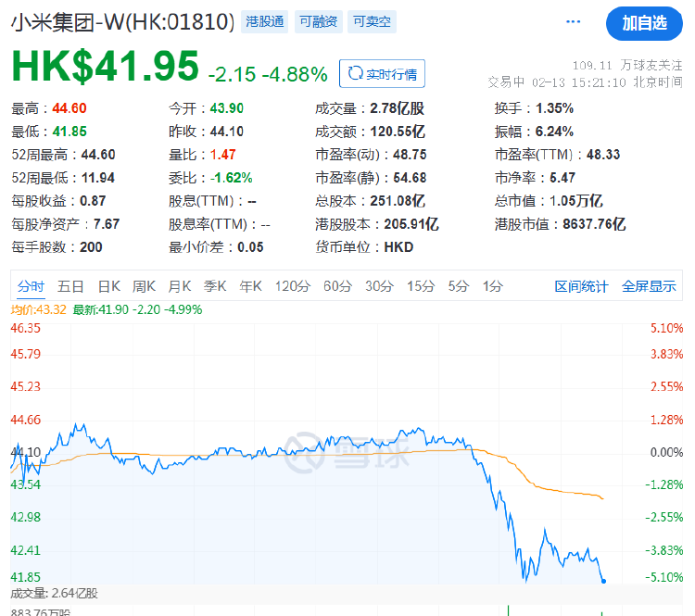Click the 最低 value 41.85 in stats
The width and height of the screenshot is (695, 616).
click(x=69, y=132)
